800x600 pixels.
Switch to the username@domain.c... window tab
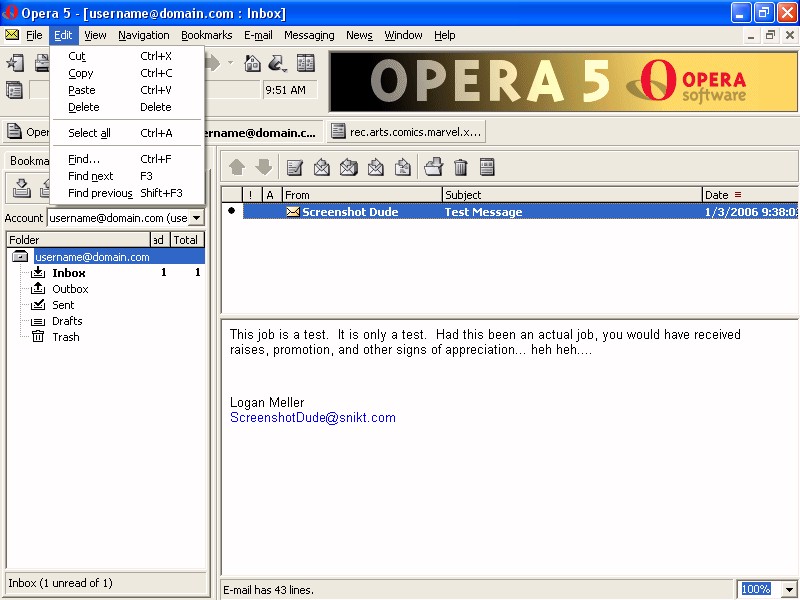pyautogui.click(x=263, y=132)
